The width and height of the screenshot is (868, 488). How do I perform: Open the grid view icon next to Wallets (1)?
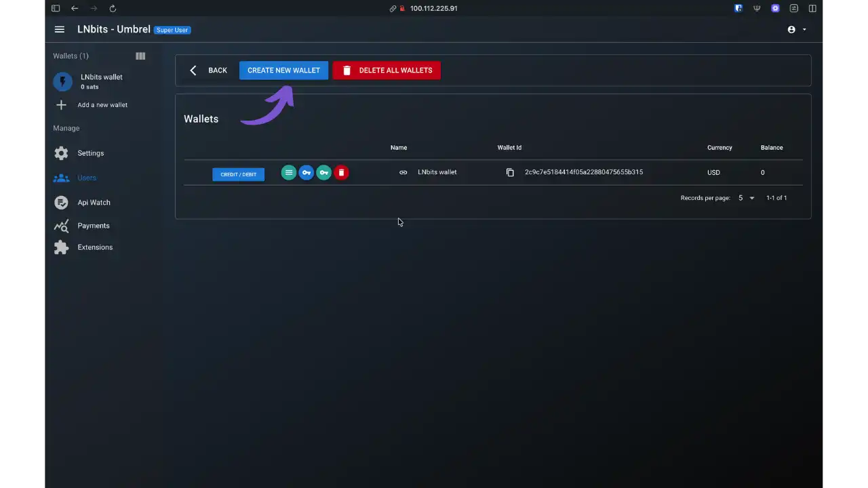pos(140,56)
